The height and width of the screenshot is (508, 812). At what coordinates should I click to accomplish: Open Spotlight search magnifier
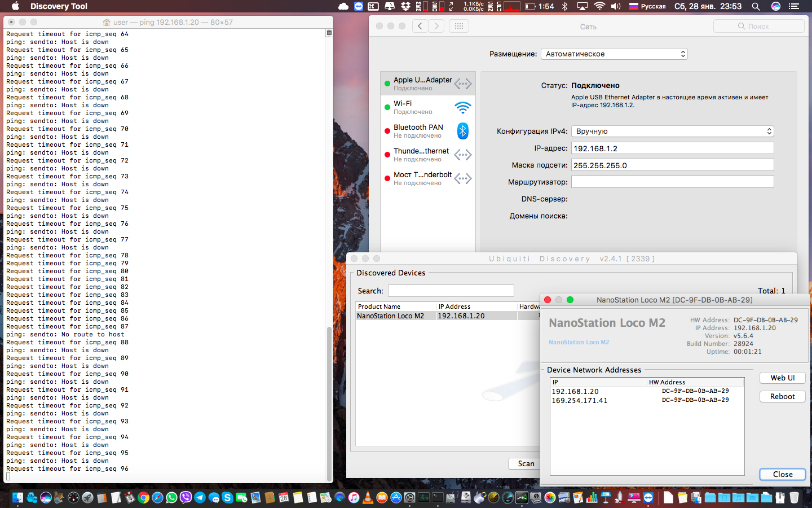(x=756, y=6)
